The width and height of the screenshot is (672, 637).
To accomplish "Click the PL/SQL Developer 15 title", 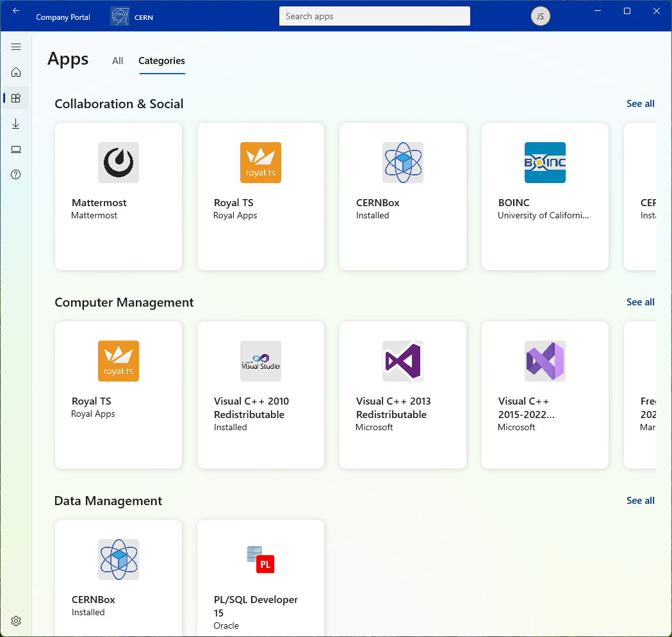I will (256, 606).
